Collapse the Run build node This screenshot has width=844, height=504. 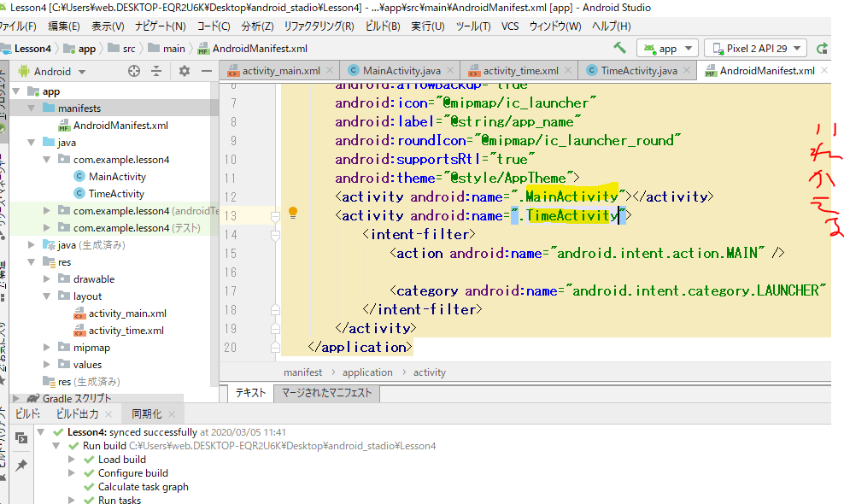(56, 446)
